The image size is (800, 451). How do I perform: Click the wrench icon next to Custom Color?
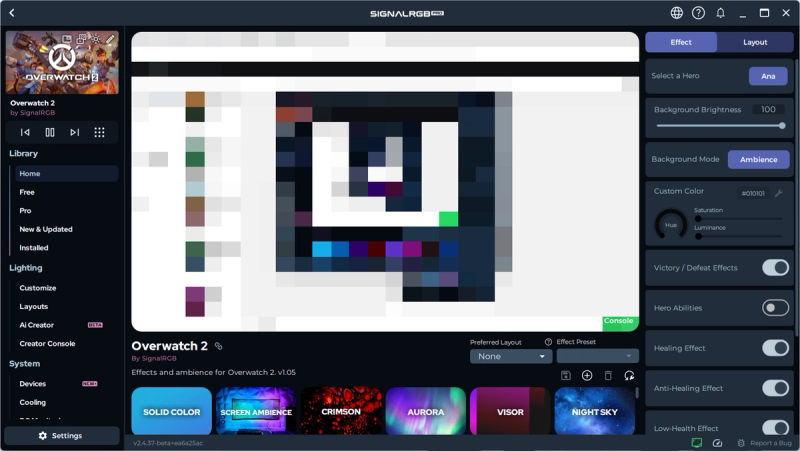(778, 193)
